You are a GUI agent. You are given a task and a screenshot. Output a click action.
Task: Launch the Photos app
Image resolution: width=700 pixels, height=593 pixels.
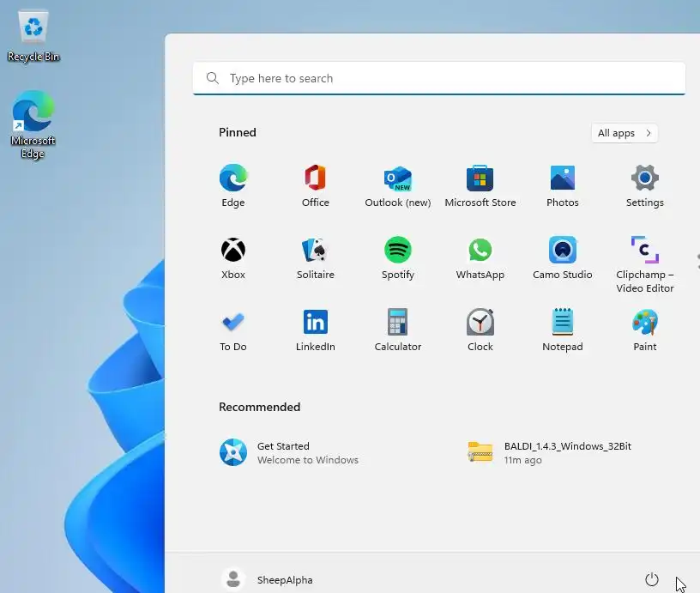click(563, 185)
